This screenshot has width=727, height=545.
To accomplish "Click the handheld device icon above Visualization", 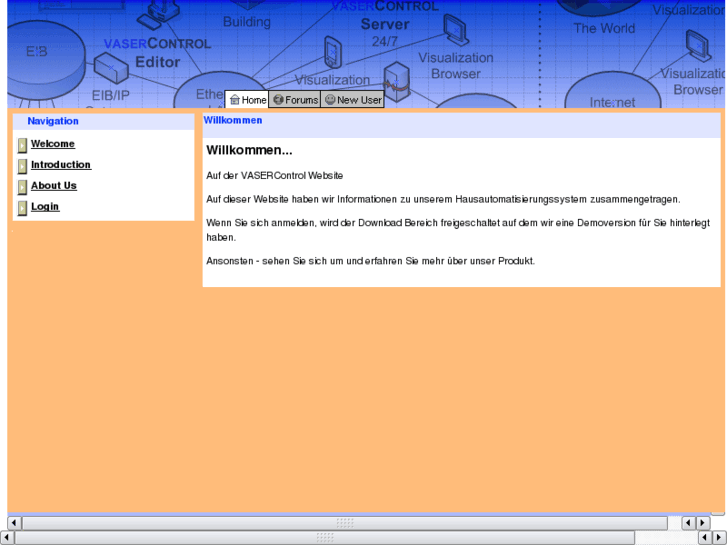I will tap(332, 52).
